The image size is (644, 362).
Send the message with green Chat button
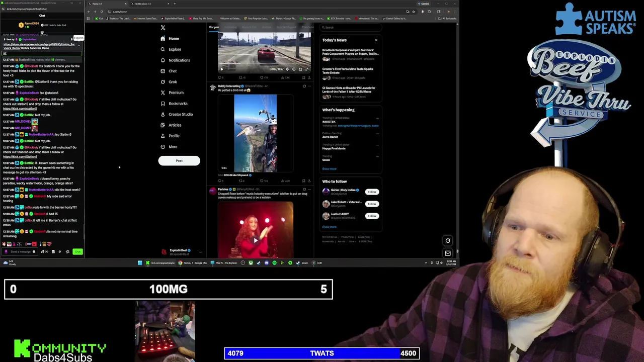point(77,252)
